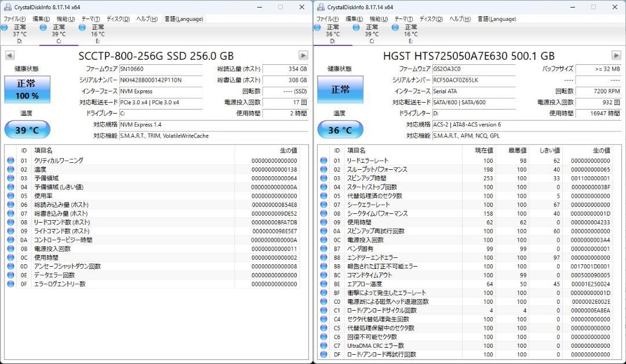This screenshot has width=626, height=364.
Task: Click the HGST 正常 health status button
Action: 340,89
